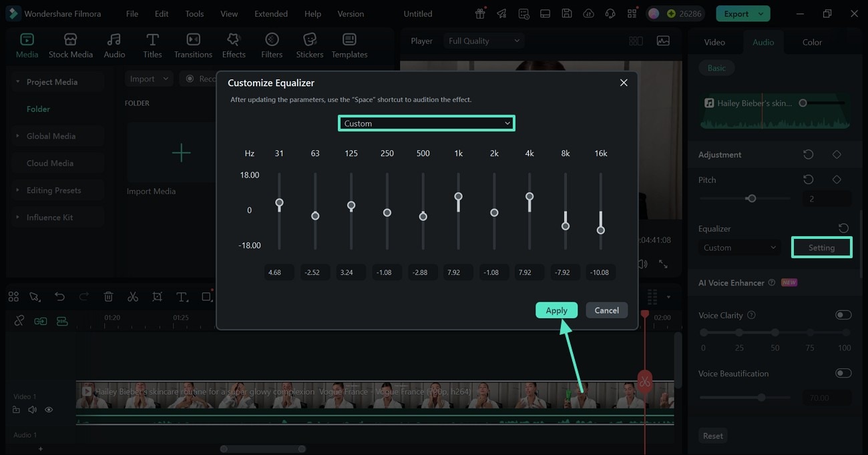Open the Export dropdown arrow
The width and height of the screenshot is (868, 455).
pos(761,13)
